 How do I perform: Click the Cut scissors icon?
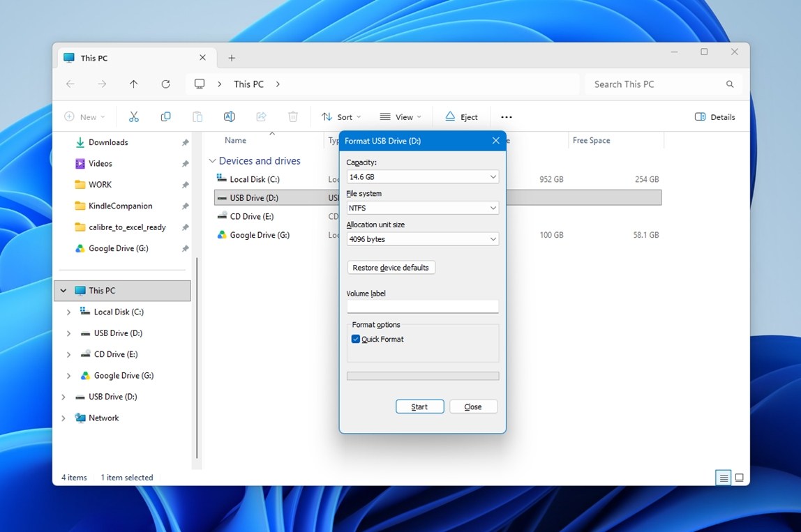coord(134,117)
